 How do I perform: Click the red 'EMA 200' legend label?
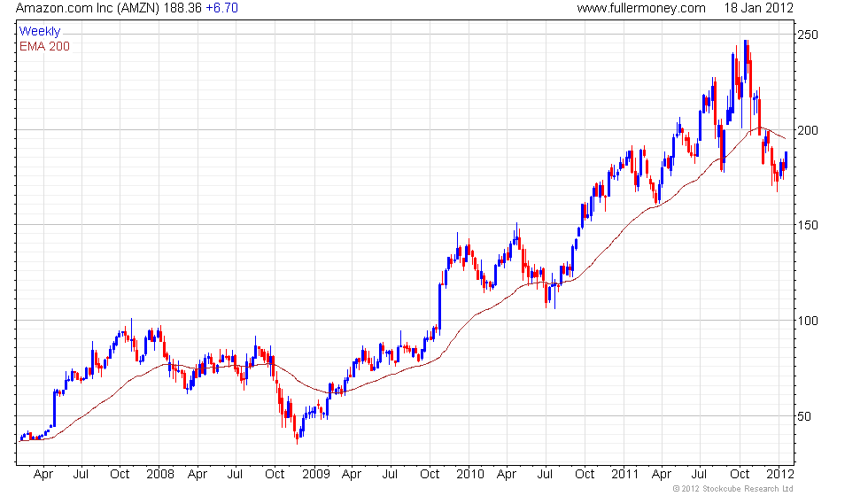click(x=45, y=46)
